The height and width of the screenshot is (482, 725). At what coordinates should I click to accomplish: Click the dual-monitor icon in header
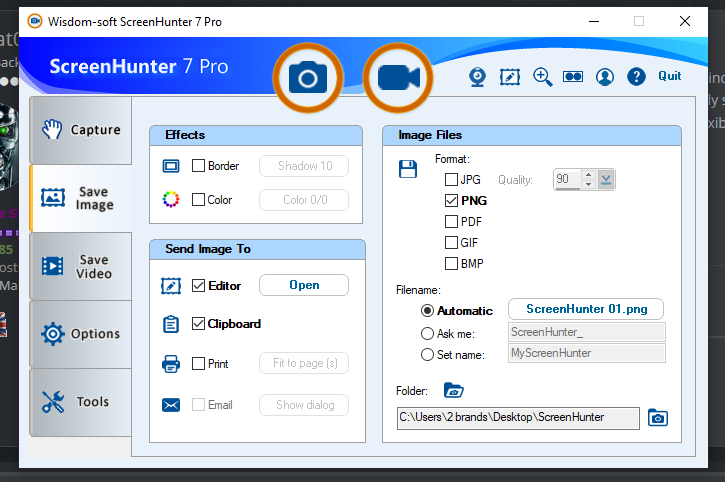573,77
